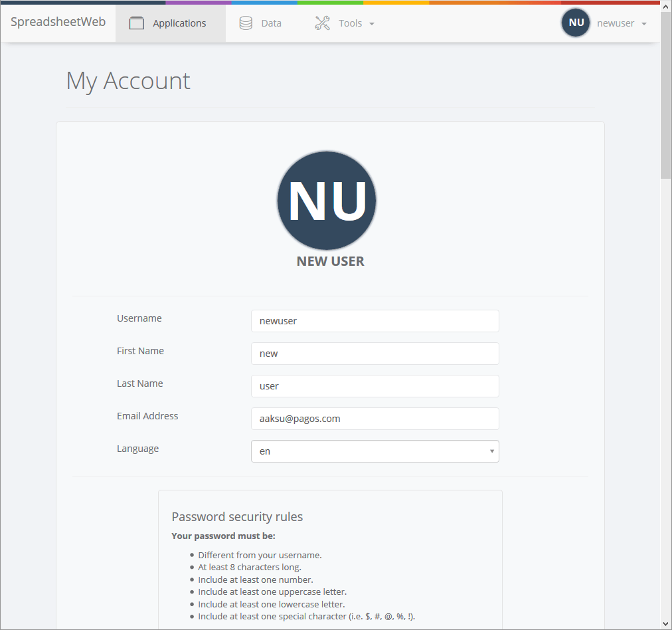Image resolution: width=672 pixels, height=630 pixels.
Task: Open the Applications tab
Action: [171, 23]
